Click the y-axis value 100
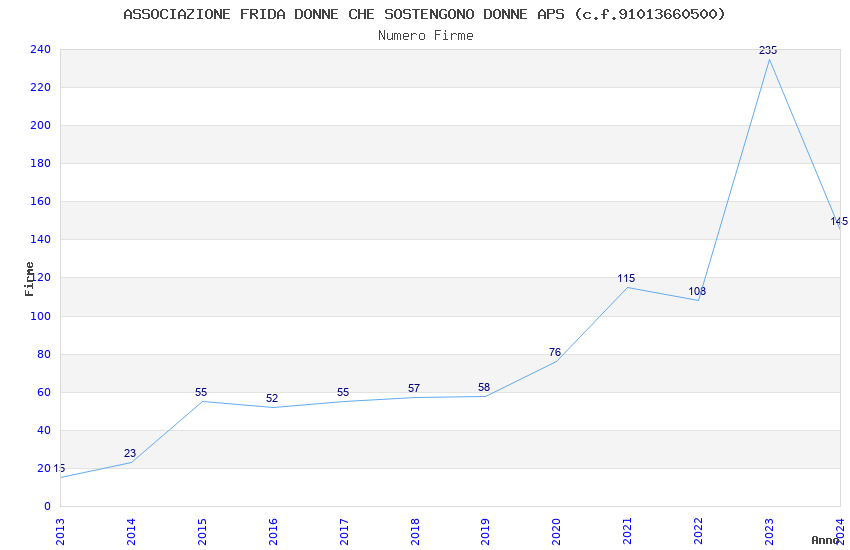The image size is (850, 550). tap(41, 316)
